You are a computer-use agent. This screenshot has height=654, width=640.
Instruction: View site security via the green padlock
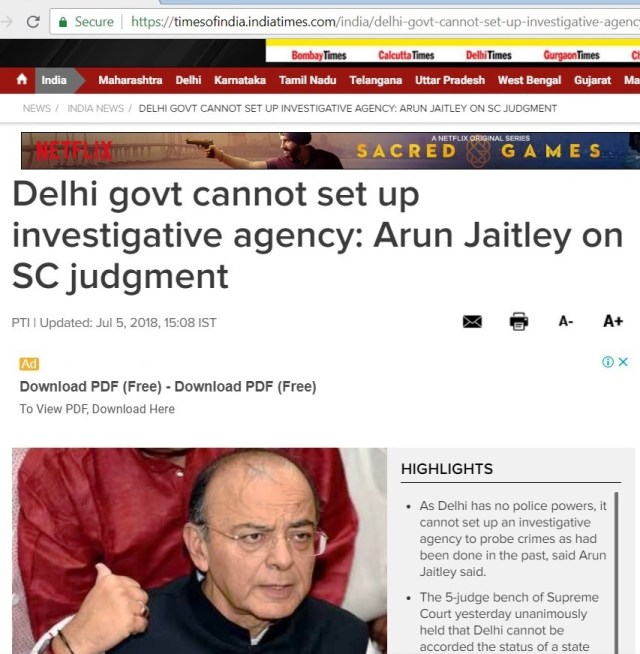63,22
